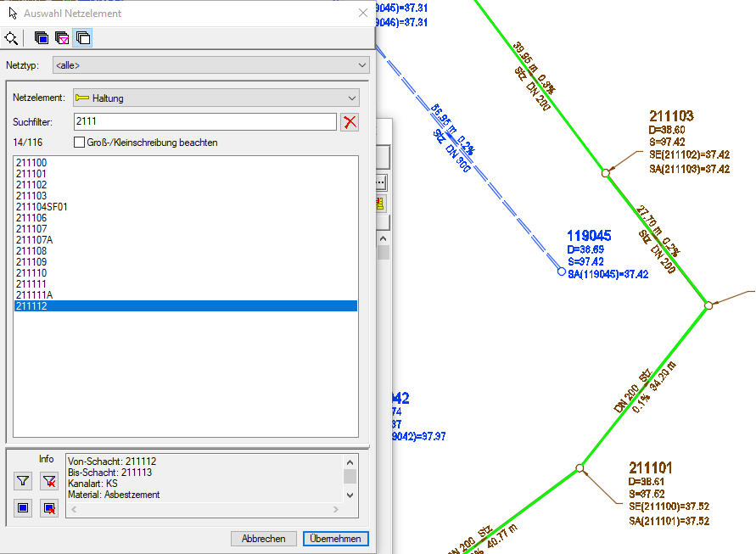Click manhole label 211103 on the map
The image size is (756, 554).
pos(671,116)
